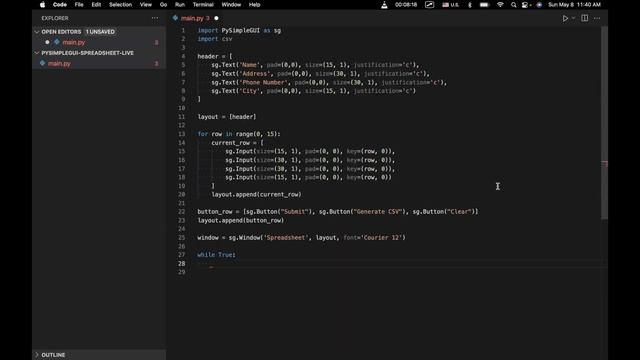The height and width of the screenshot is (360, 640).
Task: Open the Go menu
Action: (163, 5)
